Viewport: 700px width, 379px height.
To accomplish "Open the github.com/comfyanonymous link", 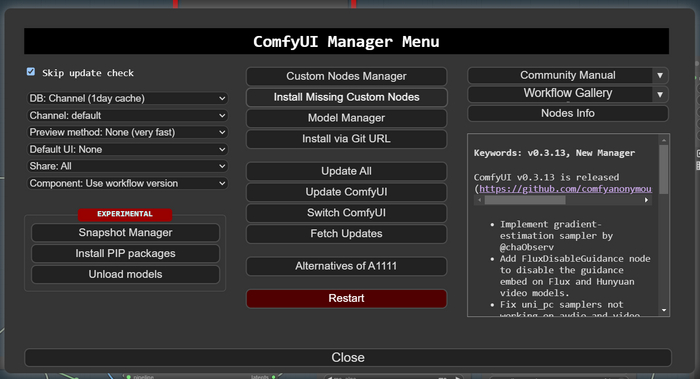I will (x=565, y=189).
